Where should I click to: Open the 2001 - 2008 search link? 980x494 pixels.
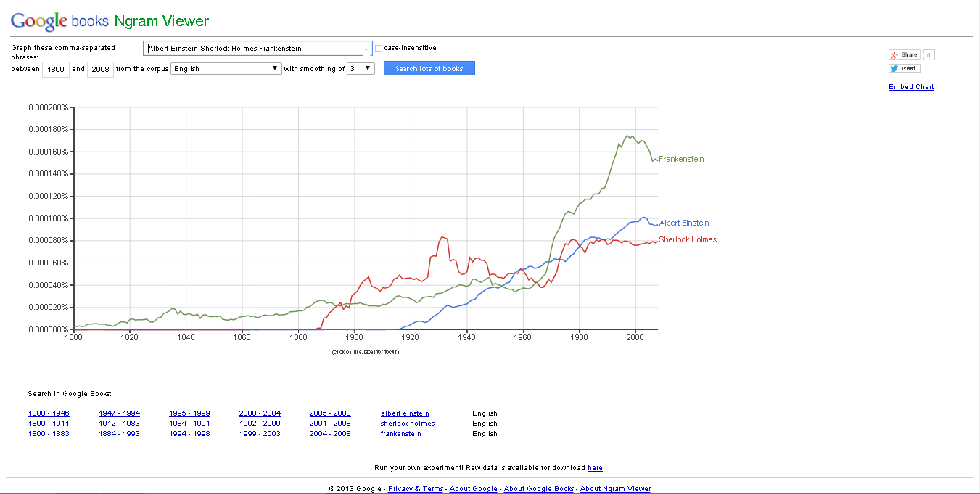pos(330,424)
